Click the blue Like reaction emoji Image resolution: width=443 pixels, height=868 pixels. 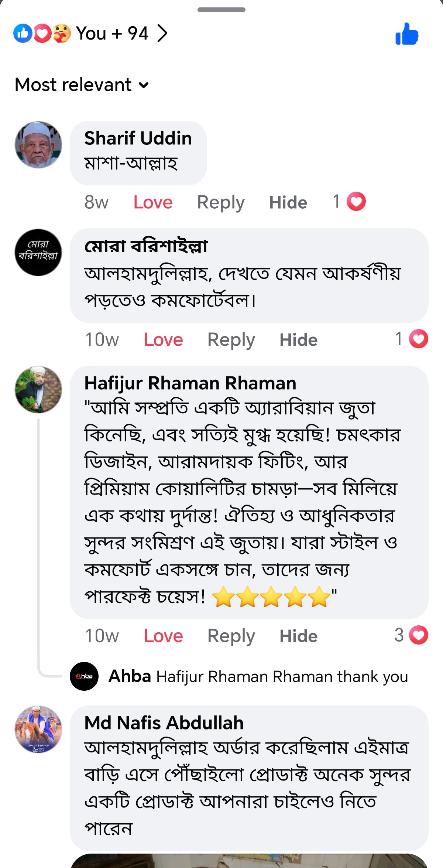click(x=23, y=34)
